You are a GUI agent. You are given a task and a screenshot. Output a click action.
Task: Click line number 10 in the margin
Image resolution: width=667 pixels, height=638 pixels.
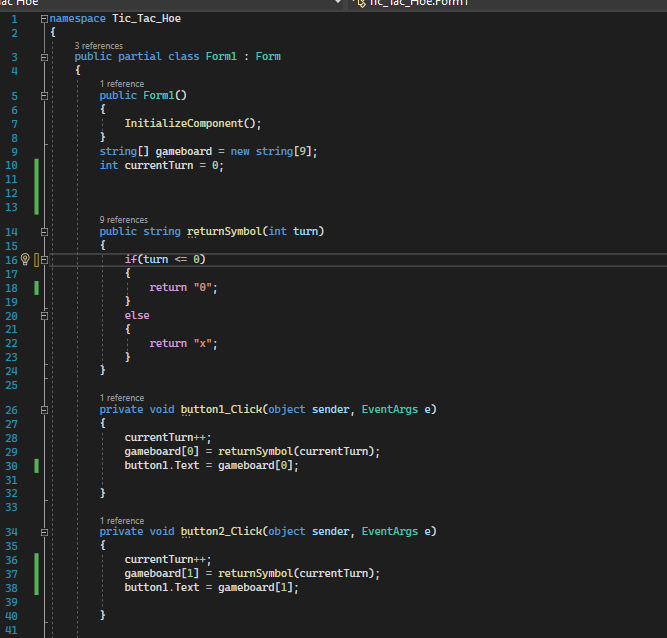click(x=12, y=165)
